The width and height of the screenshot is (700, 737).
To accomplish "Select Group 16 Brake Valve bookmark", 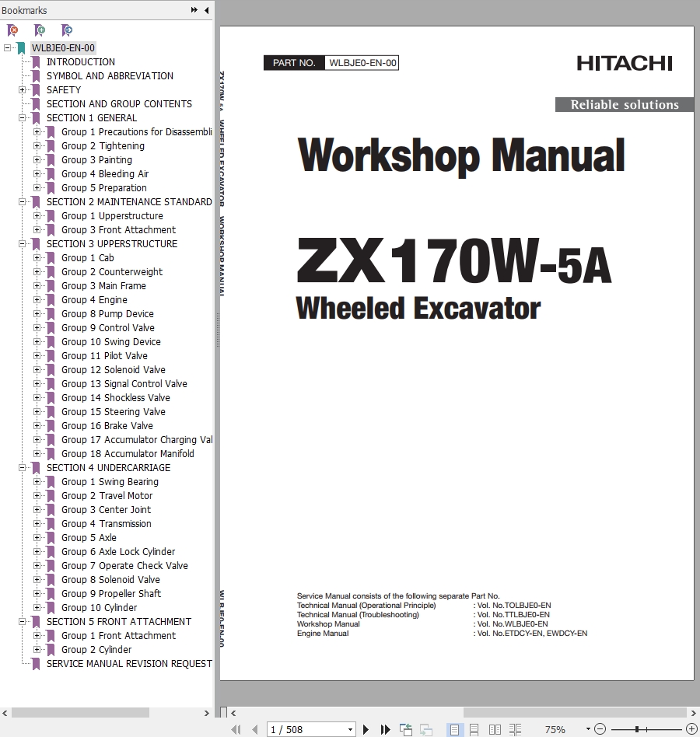I will point(107,426).
